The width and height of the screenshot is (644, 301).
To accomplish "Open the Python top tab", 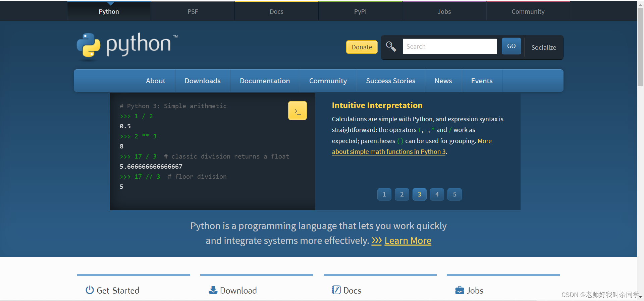I will (109, 11).
